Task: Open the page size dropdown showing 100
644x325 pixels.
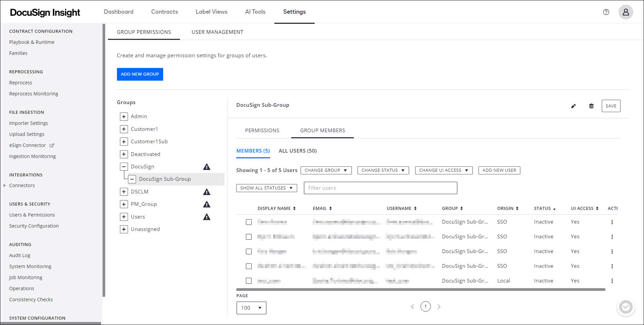Action: click(251, 308)
